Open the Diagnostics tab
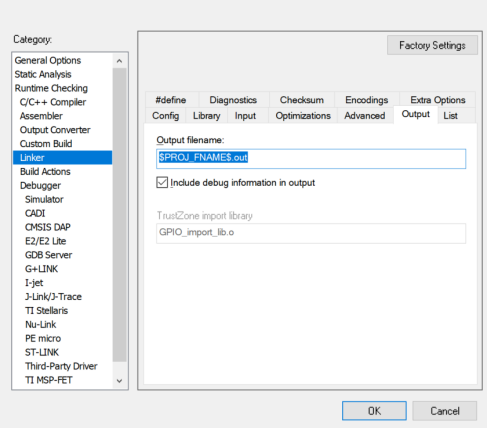Screen dimensions: 487x429 point(233,100)
